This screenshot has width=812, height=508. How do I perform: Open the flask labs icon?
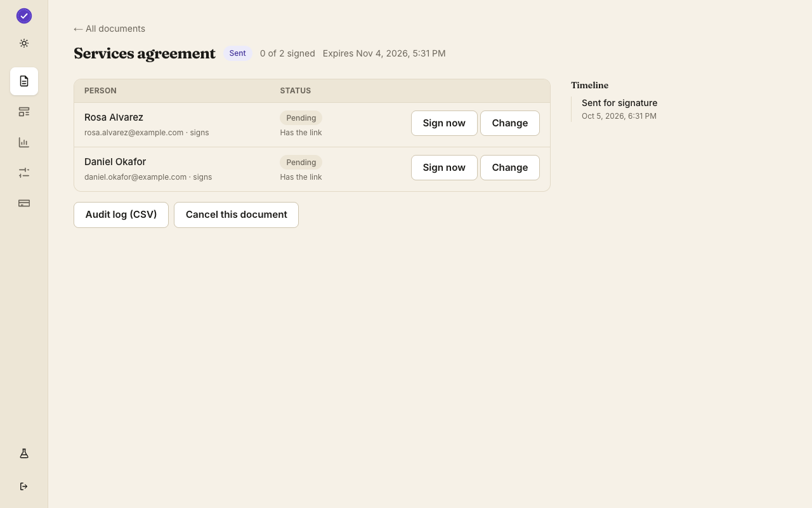coord(24,453)
